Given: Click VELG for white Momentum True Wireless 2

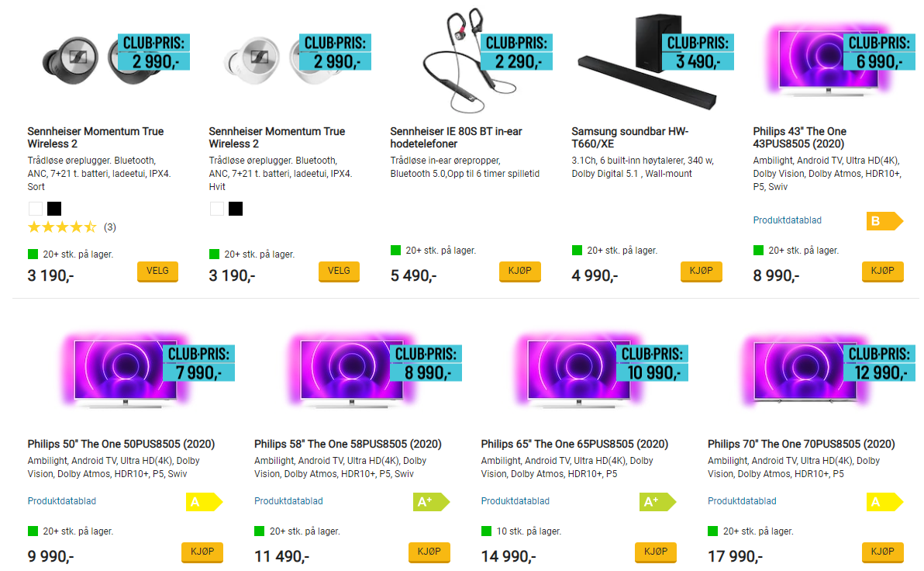Looking at the screenshot, I should [339, 272].
